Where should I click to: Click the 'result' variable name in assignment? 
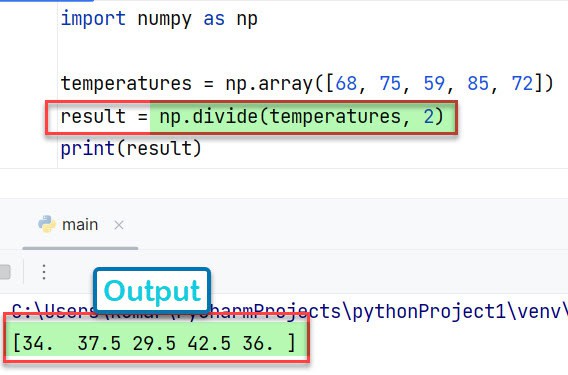tap(93, 117)
